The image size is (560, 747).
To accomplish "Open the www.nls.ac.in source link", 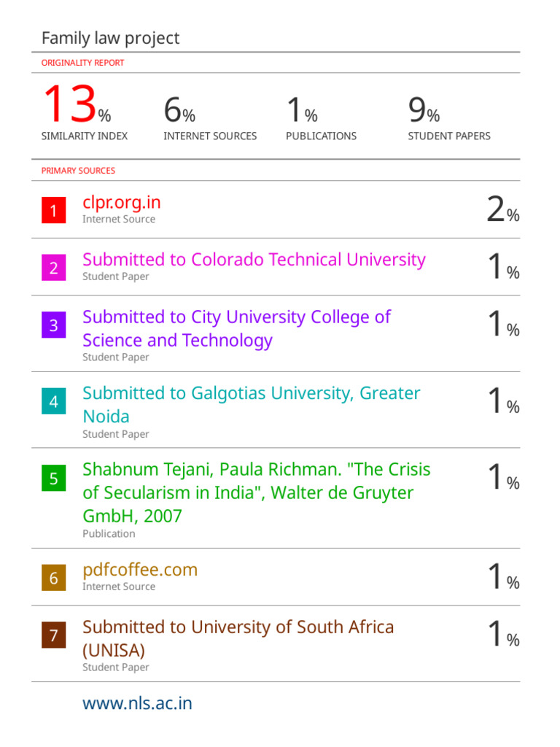I will click(137, 703).
